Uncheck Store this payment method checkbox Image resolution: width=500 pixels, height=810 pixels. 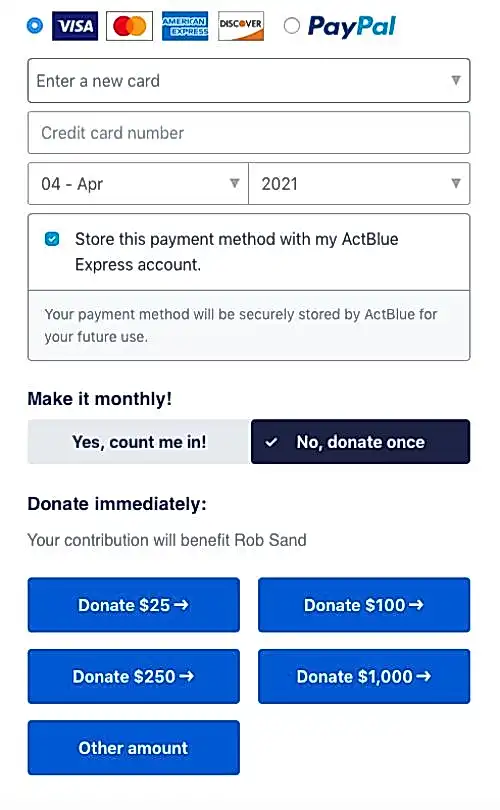pyautogui.click(x=52, y=239)
